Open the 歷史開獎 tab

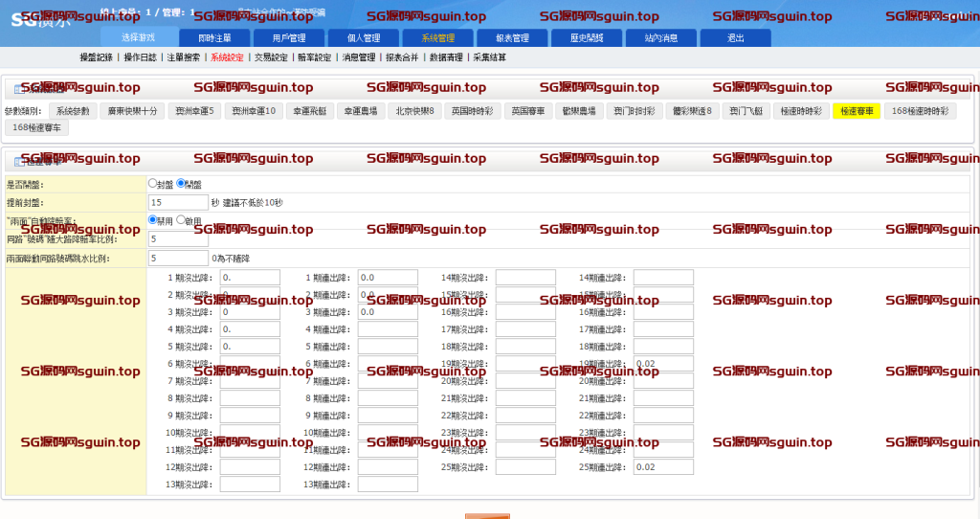587,38
